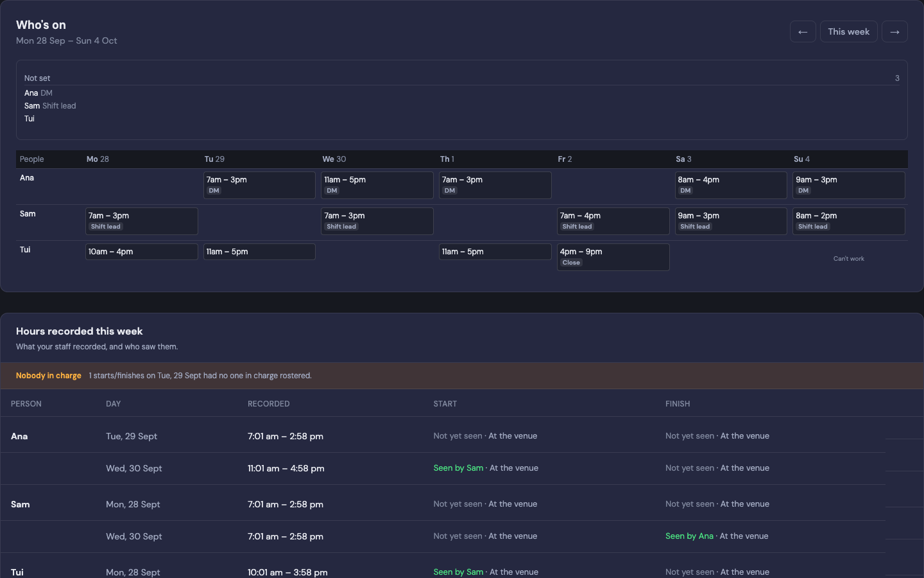Select Ana's Thursday 7am – 3pm shift

495,185
